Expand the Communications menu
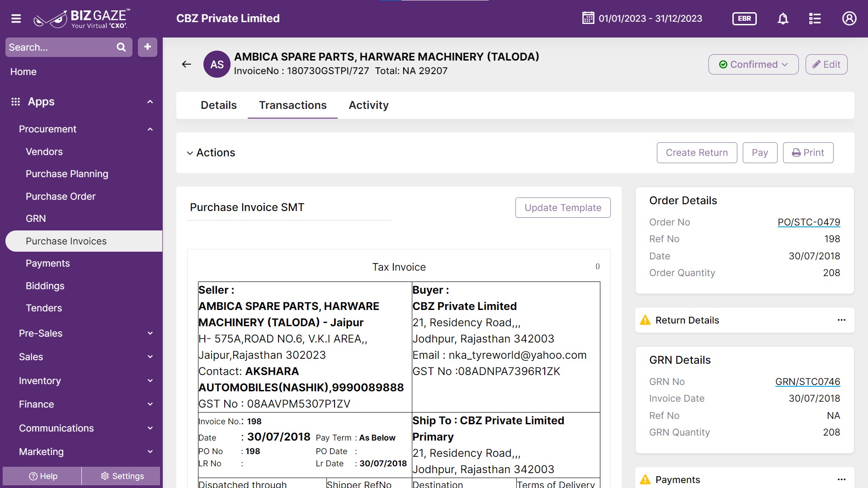Screen dimensions: 868x488 86,428
